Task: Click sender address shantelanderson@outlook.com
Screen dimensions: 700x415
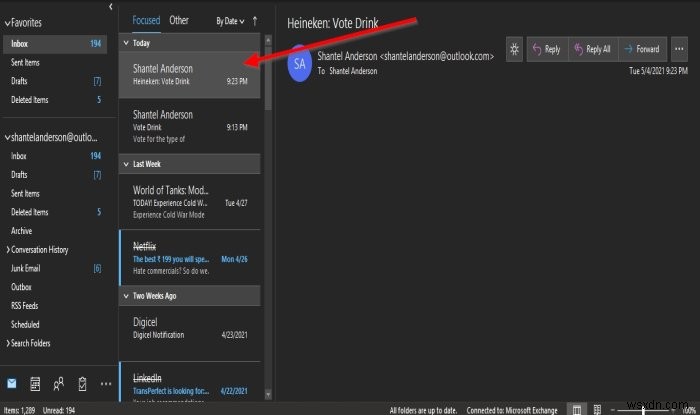Action: pyautogui.click(x=437, y=56)
